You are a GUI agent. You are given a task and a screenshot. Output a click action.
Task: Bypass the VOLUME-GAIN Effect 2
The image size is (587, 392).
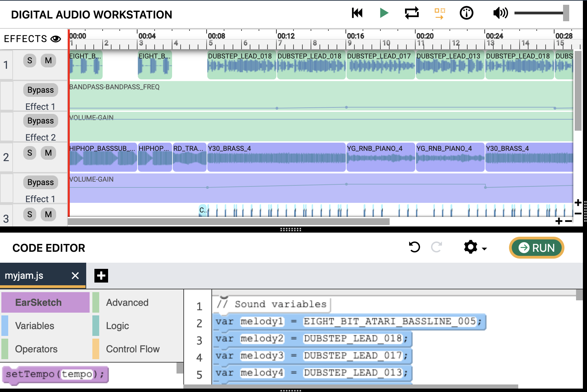tap(41, 121)
